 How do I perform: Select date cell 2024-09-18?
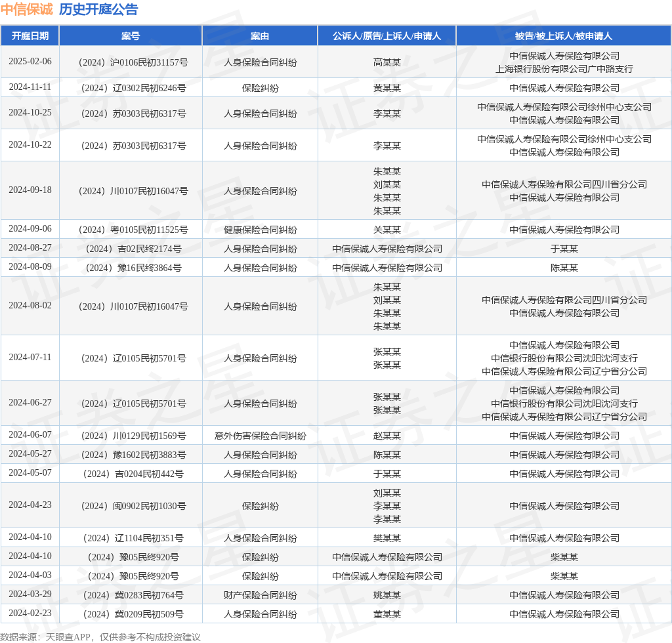(x=30, y=190)
